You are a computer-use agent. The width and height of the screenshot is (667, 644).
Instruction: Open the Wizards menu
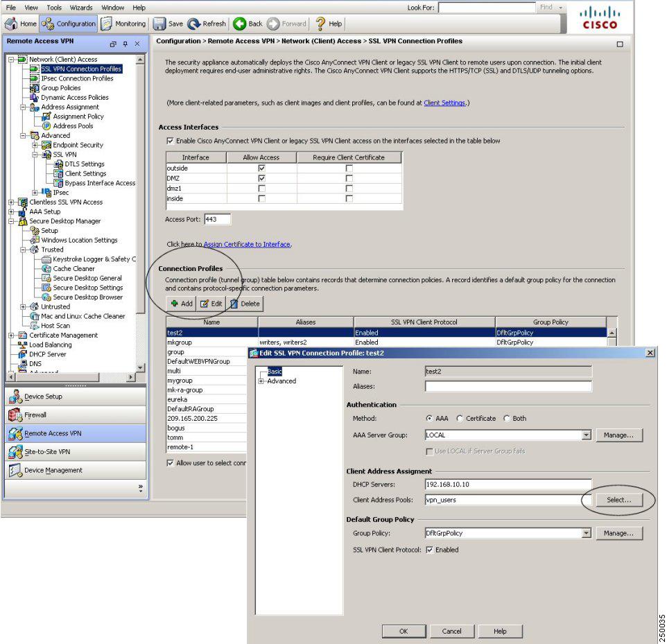[81, 7]
